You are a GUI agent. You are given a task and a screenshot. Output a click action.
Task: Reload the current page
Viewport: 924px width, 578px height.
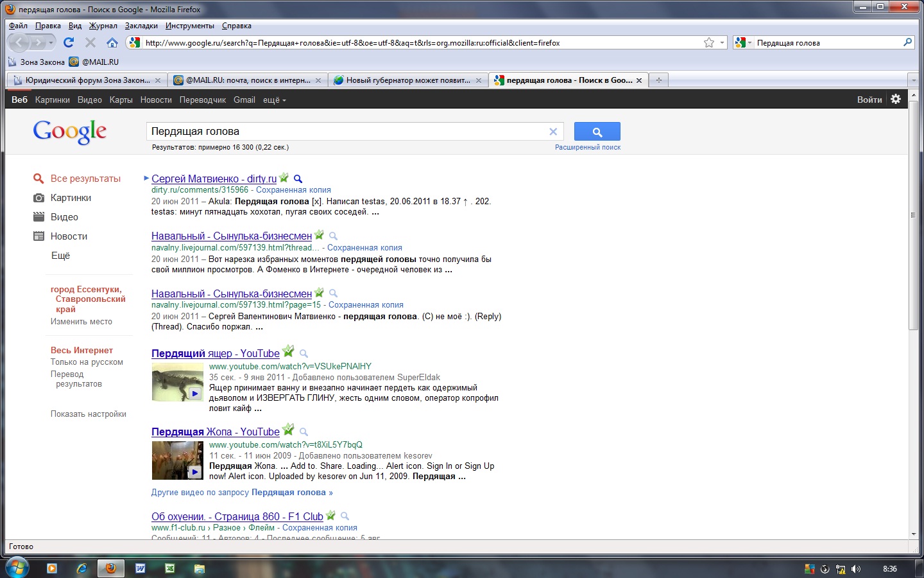coord(69,42)
